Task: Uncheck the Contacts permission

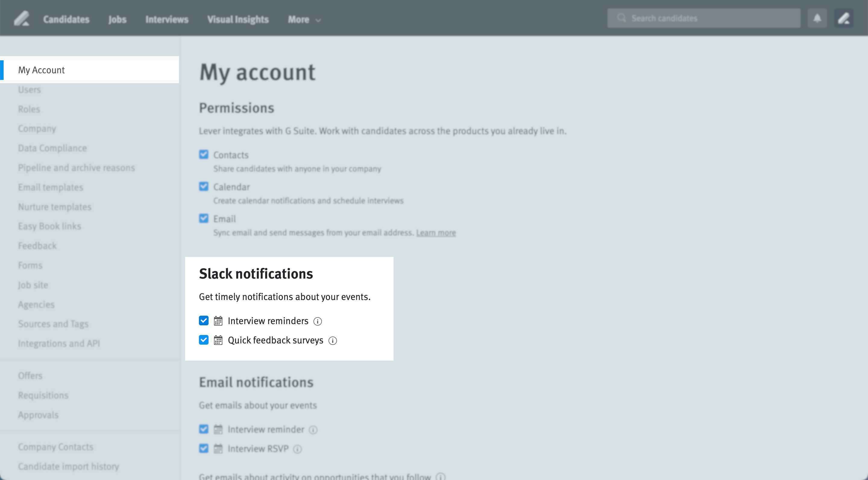Action: [x=203, y=154]
